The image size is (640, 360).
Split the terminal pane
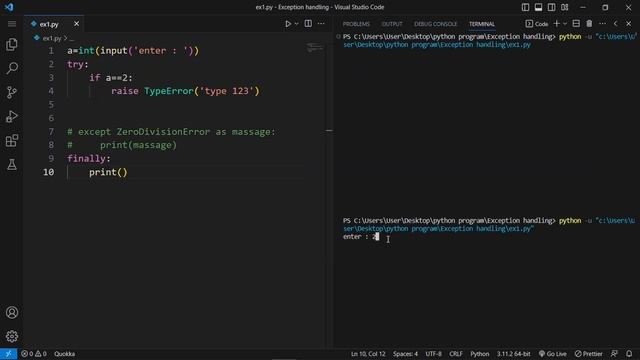click(576, 24)
